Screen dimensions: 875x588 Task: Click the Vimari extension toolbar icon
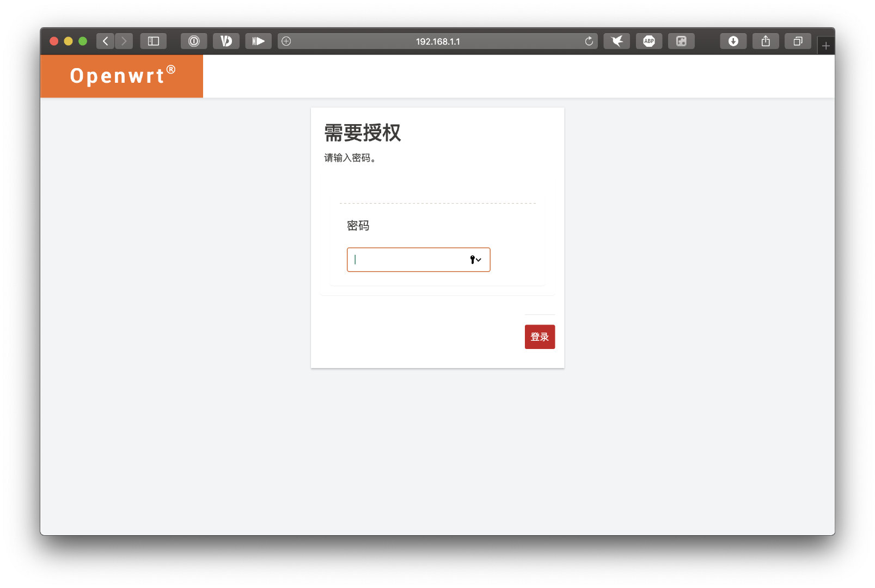tap(226, 41)
